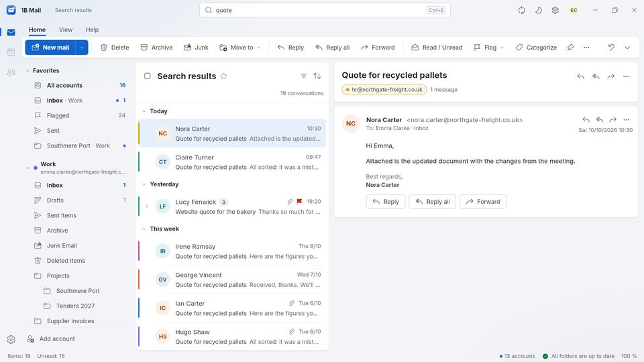Viewport: 644px width, 362px height.
Task: Switch to the Home tab
Action: tap(37, 29)
